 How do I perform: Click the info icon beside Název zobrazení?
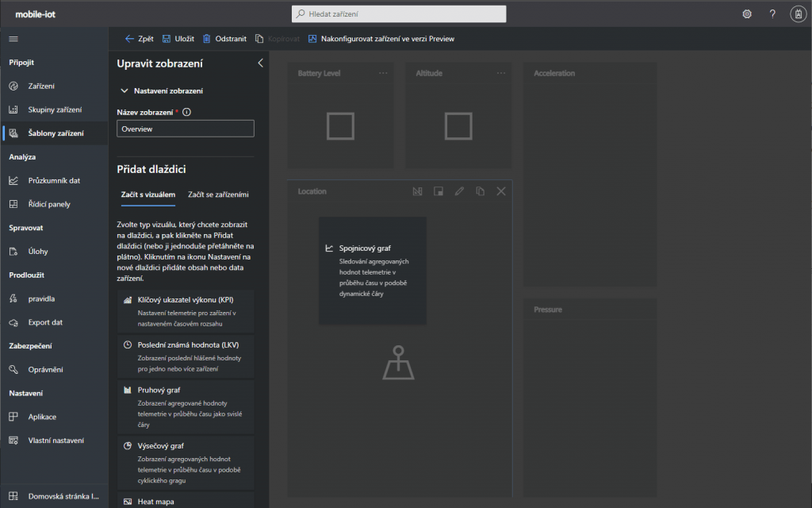(187, 113)
